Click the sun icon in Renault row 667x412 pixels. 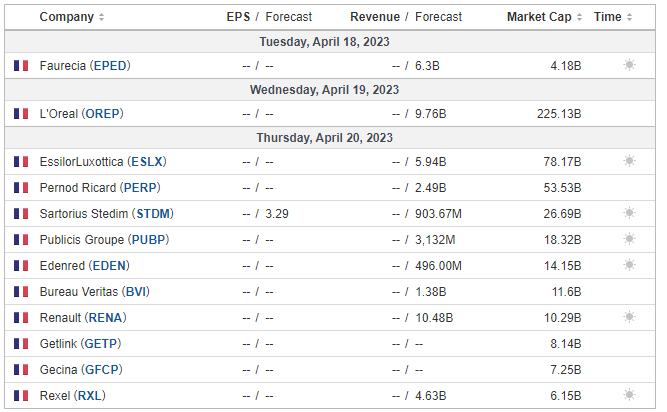(x=629, y=317)
